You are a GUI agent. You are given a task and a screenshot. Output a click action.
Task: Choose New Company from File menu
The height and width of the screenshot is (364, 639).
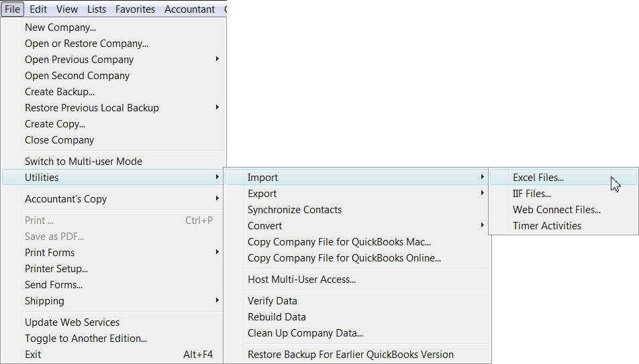[x=60, y=27]
